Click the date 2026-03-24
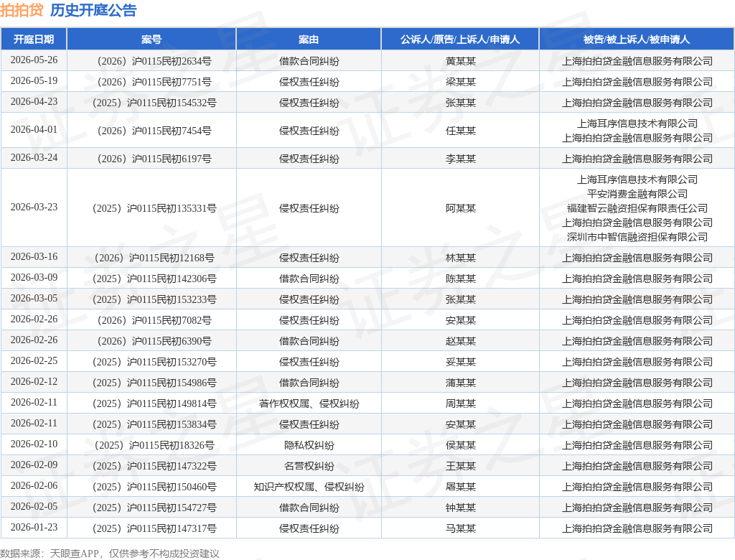The height and width of the screenshot is (560, 735). 34,157
